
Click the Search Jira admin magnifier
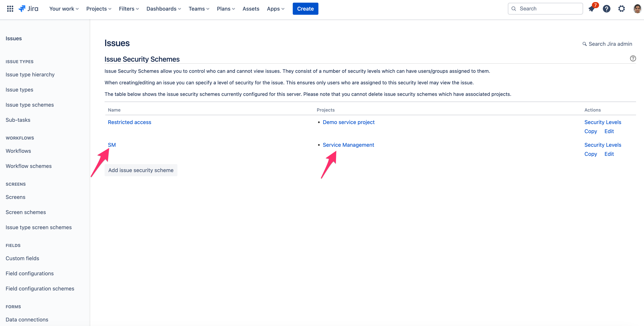[x=585, y=44]
